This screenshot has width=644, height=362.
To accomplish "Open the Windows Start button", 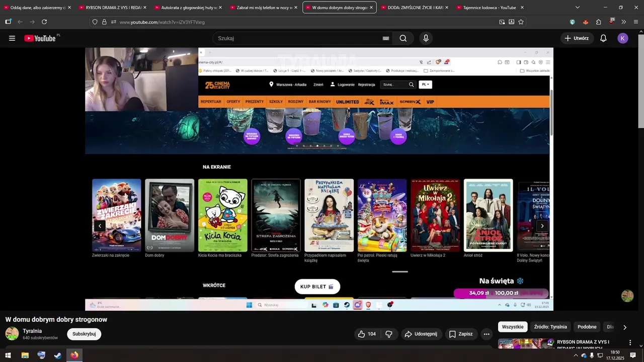I will [x=8, y=355].
